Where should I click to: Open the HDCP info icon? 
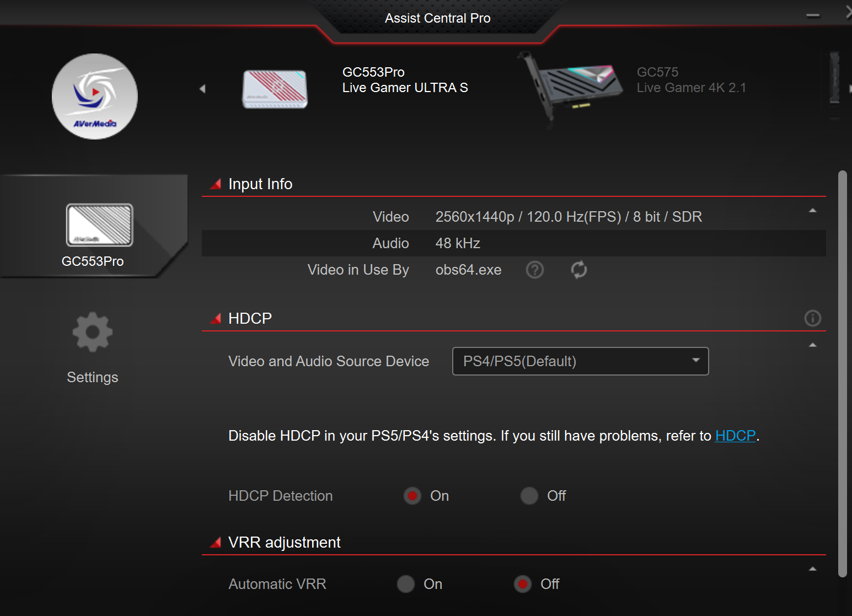pos(812,318)
